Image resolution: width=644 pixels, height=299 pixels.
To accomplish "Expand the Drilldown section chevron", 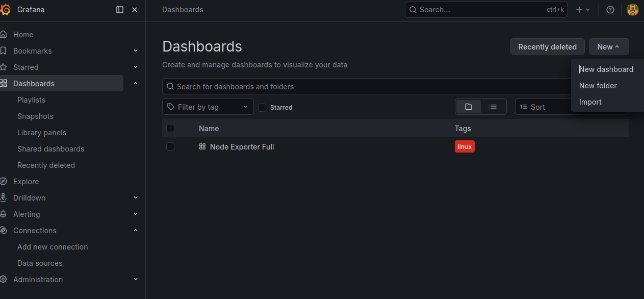I will pyautogui.click(x=136, y=198).
